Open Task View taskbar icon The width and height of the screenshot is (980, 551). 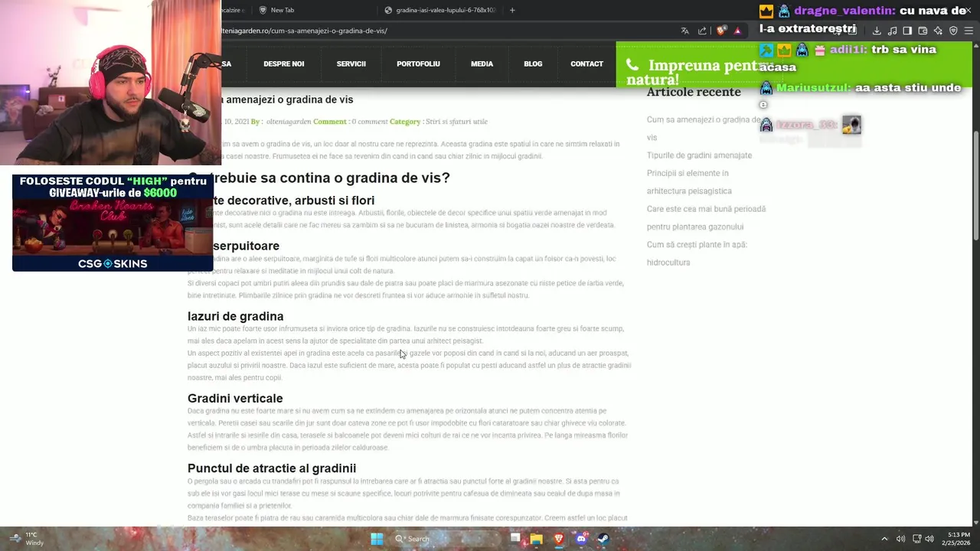(x=515, y=539)
